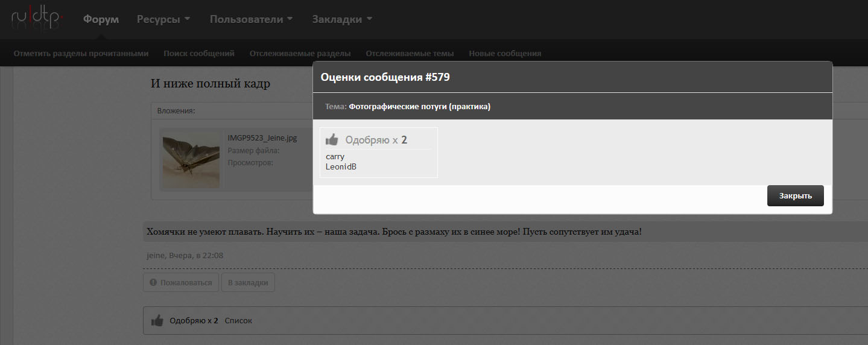Open topic link Фотографические потуги (практика)
This screenshot has height=345, width=868.
click(x=419, y=107)
